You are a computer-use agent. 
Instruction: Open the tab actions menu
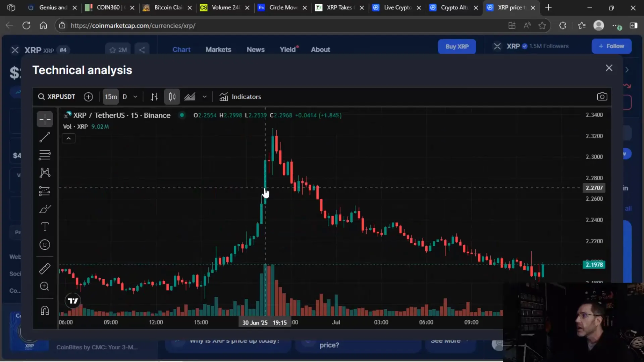[x=11, y=7]
